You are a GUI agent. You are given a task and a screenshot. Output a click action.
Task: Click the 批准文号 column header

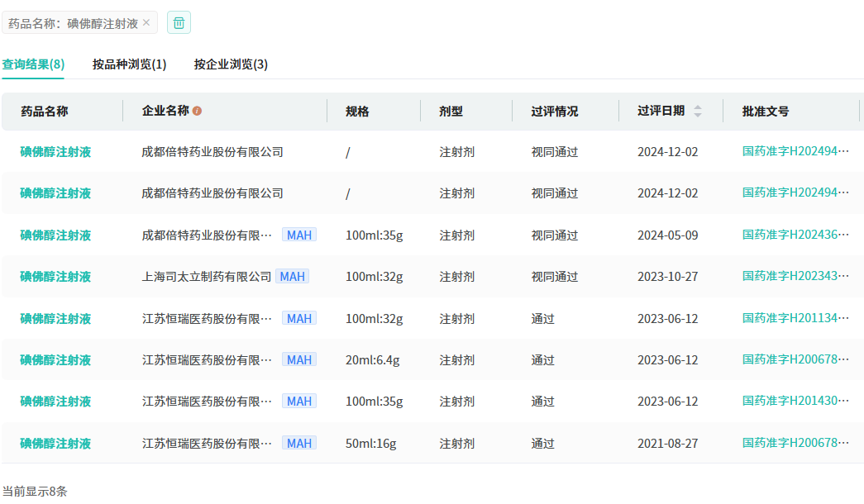(x=765, y=112)
